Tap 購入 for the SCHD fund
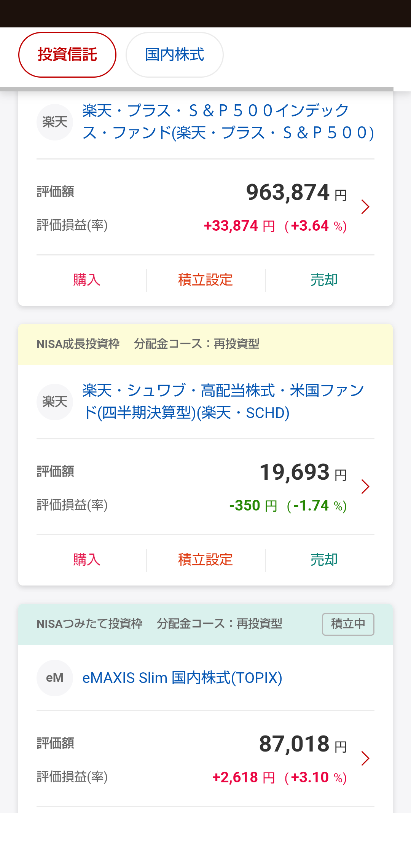The image size is (411, 868). coord(87,560)
